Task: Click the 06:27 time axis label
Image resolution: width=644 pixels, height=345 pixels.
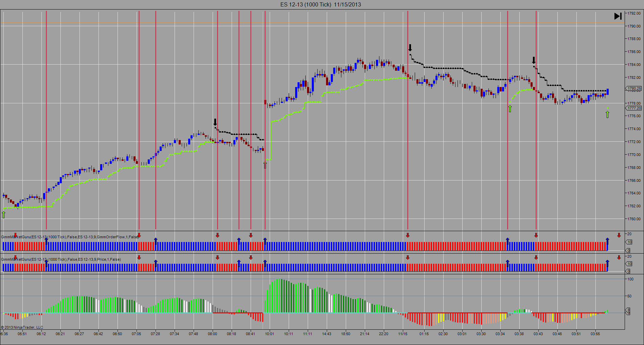Action: [x=79, y=334]
